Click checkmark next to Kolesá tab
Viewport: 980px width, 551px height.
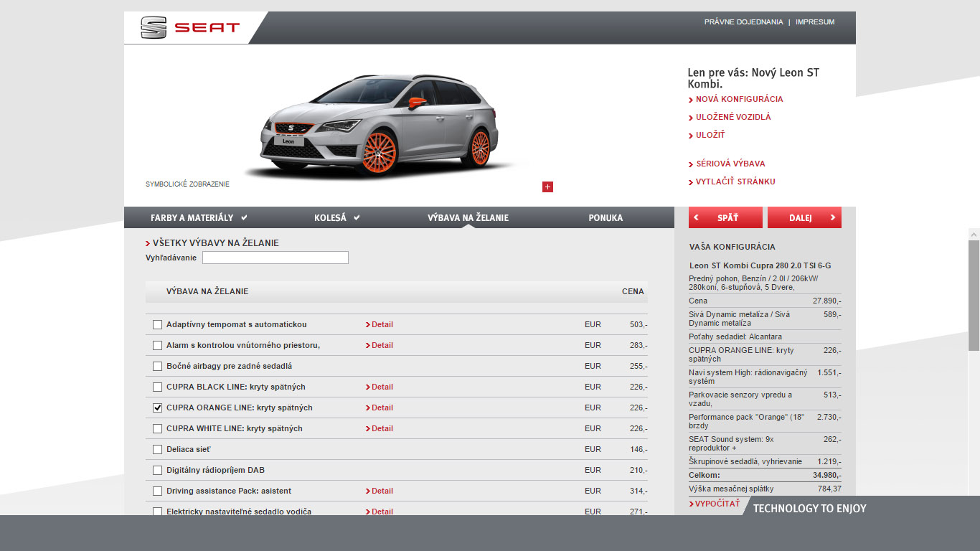click(357, 217)
